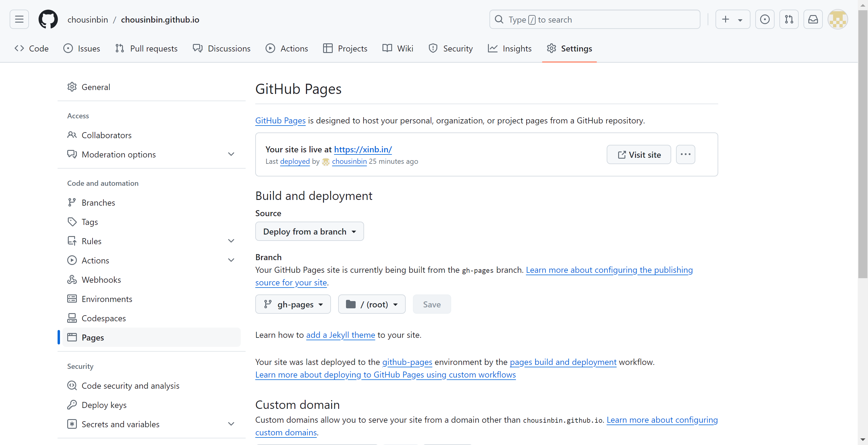Open Deploy keys settings
This screenshot has width=868, height=445.
tap(104, 405)
